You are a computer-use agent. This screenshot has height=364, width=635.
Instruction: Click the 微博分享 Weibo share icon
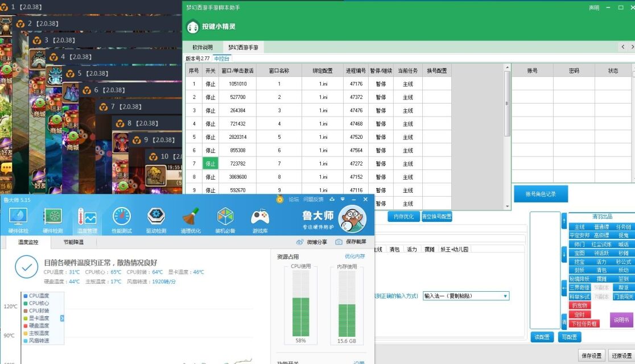300,242
